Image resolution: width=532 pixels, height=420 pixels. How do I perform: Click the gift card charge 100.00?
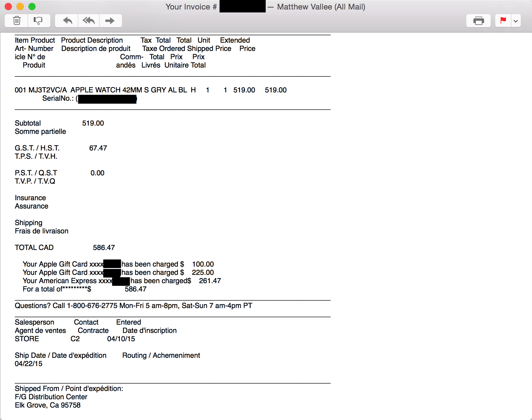click(x=203, y=264)
